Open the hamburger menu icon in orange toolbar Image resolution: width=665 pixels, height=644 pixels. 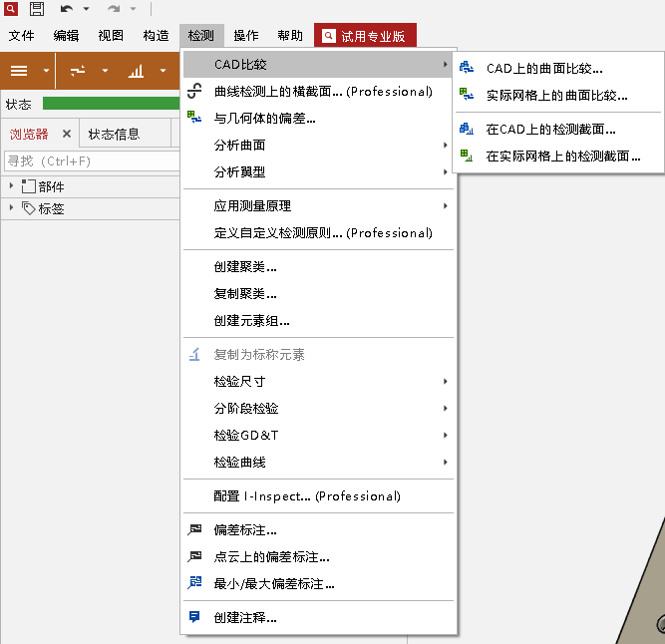click(x=19, y=71)
